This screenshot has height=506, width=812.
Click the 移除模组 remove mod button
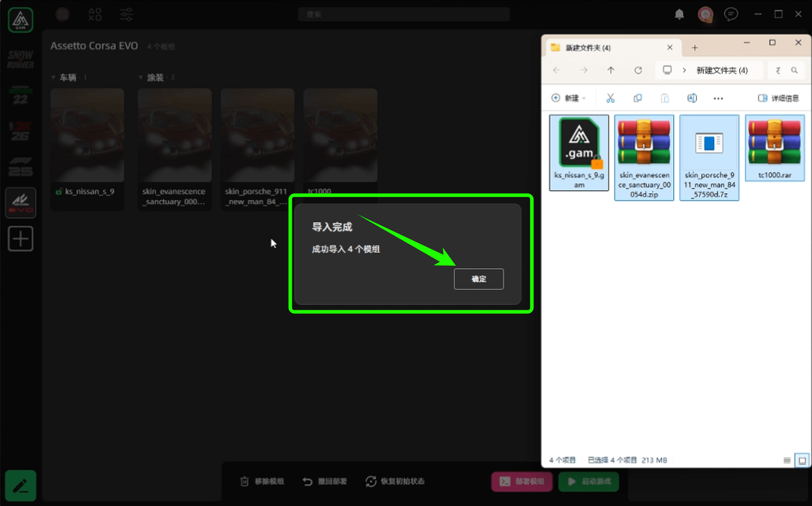tap(262, 481)
